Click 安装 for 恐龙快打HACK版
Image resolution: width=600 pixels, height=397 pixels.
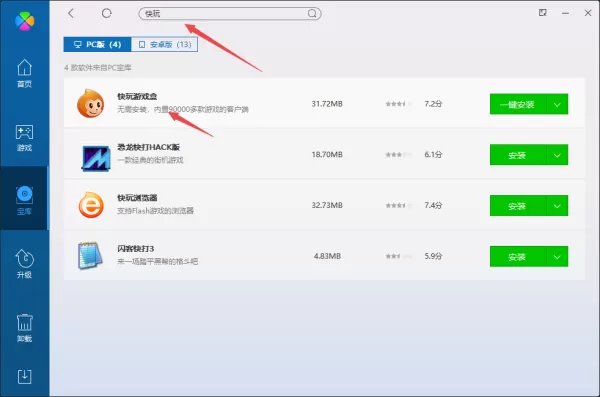518,155
